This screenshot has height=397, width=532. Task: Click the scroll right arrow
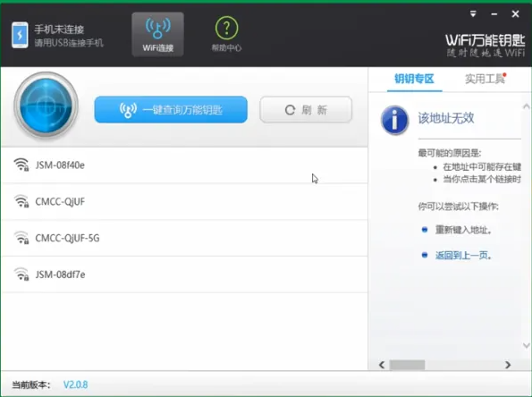pyautogui.click(x=508, y=365)
